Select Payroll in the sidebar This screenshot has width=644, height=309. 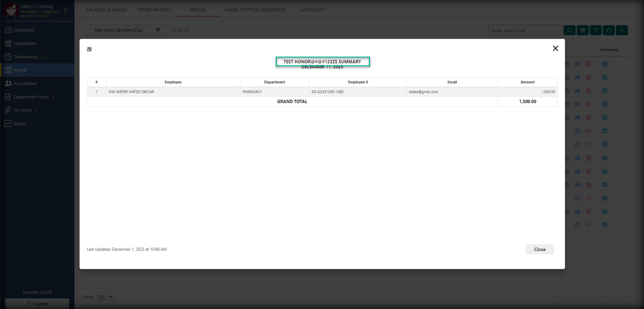click(x=21, y=70)
